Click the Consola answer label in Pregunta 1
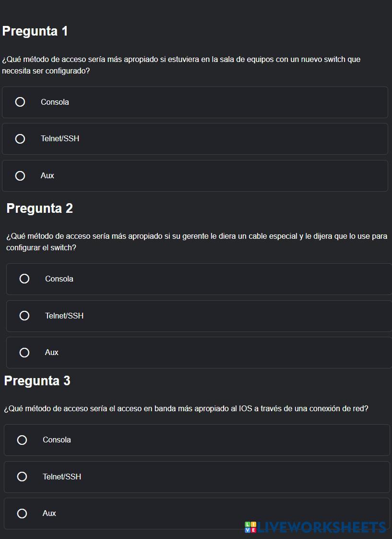392x539 pixels. click(55, 102)
